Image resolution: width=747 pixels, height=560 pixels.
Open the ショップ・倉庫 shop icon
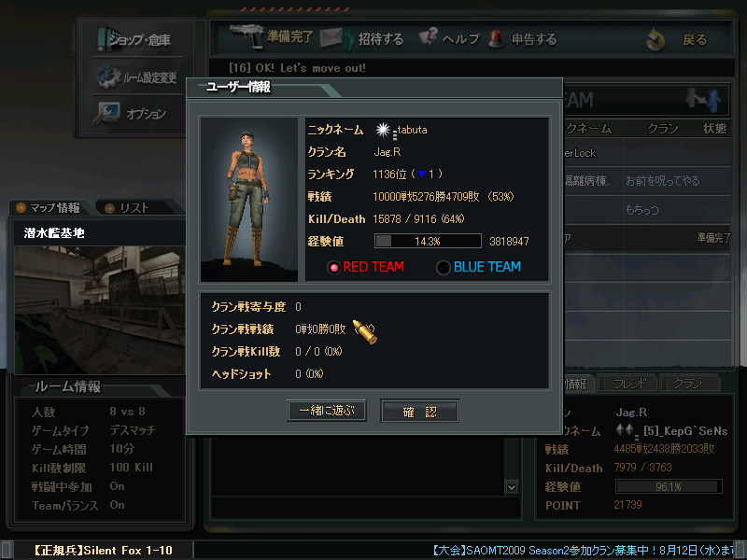107,39
